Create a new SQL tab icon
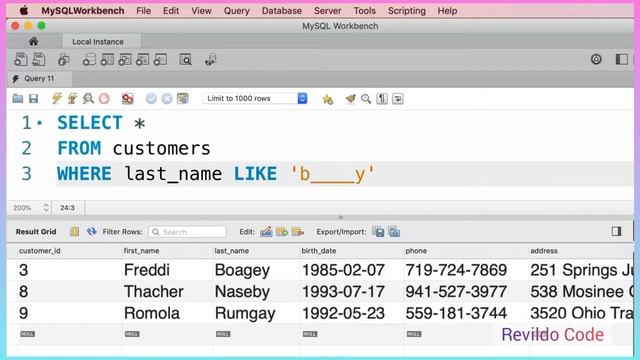Screen dimensions: 640x360 [20, 60]
